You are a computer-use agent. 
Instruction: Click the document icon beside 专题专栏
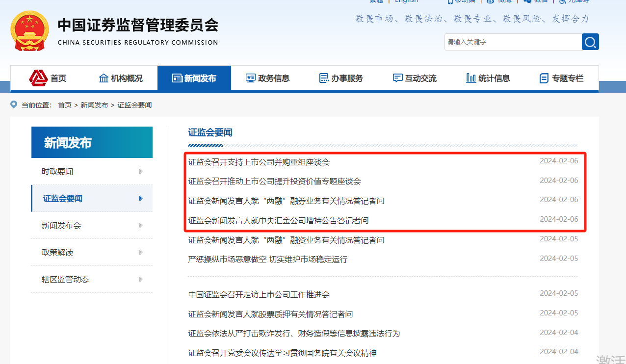(x=544, y=78)
